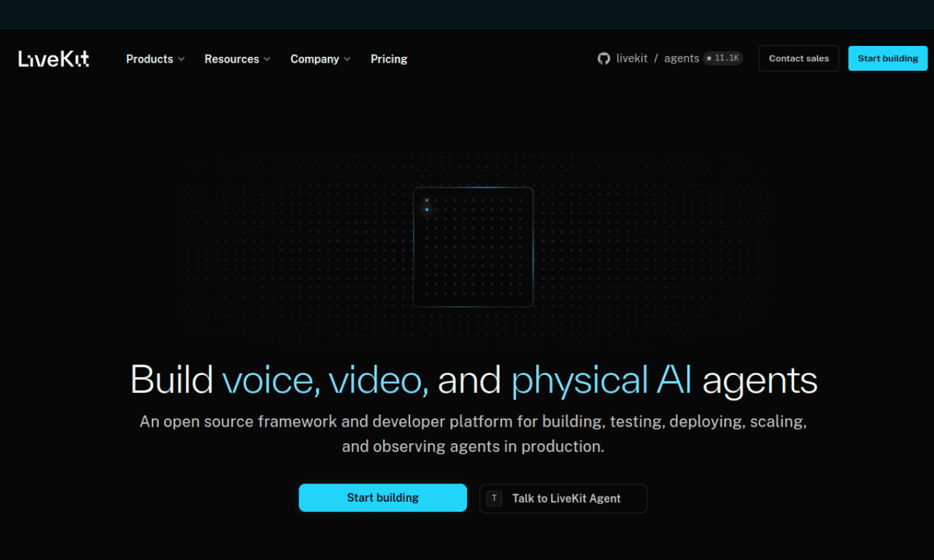Viewport: 934px width, 560px height.
Task: Open the agents repository link
Action: (682, 58)
